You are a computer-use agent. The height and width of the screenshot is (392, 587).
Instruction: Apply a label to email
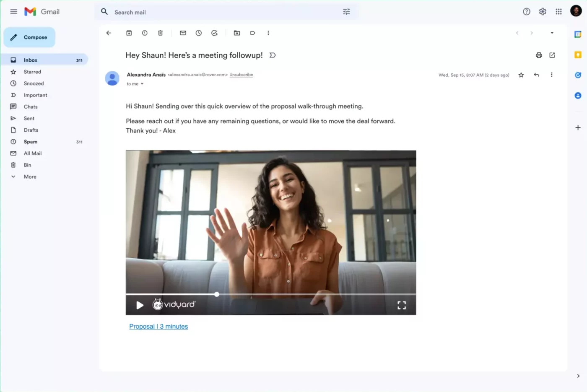pyautogui.click(x=252, y=33)
